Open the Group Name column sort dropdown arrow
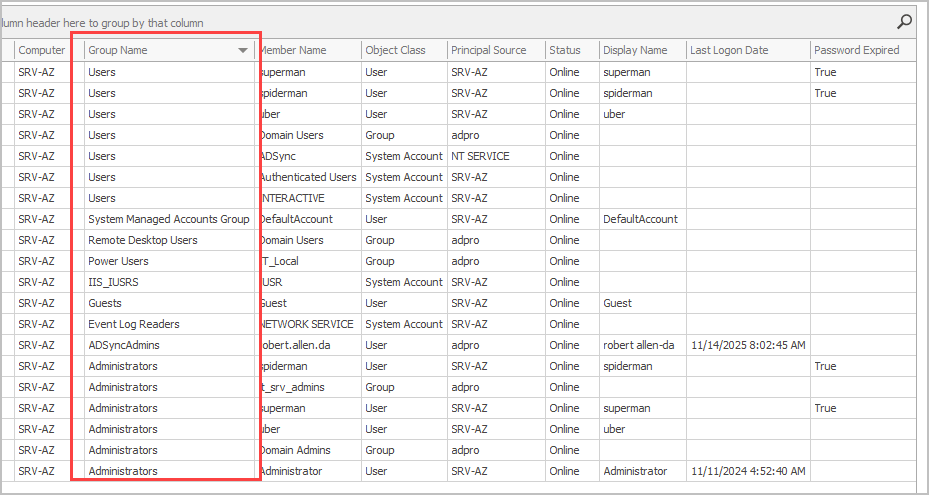The height and width of the screenshot is (495, 929). click(x=243, y=50)
